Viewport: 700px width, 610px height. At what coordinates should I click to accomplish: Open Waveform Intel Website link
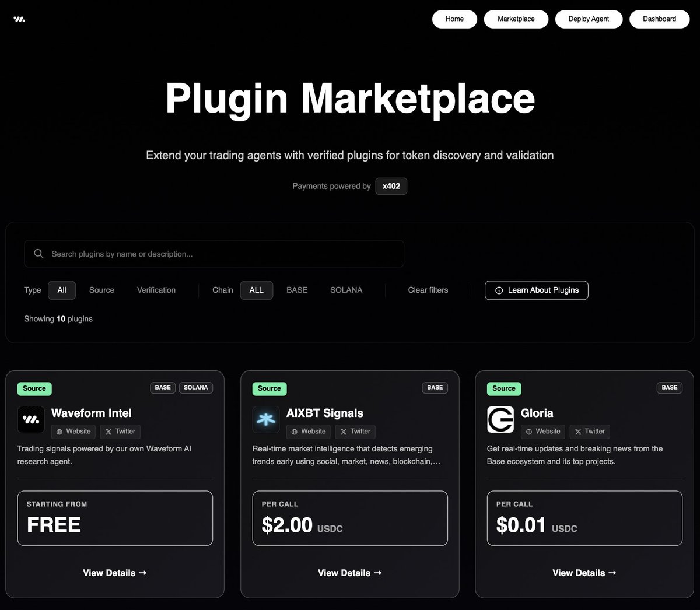(73, 432)
